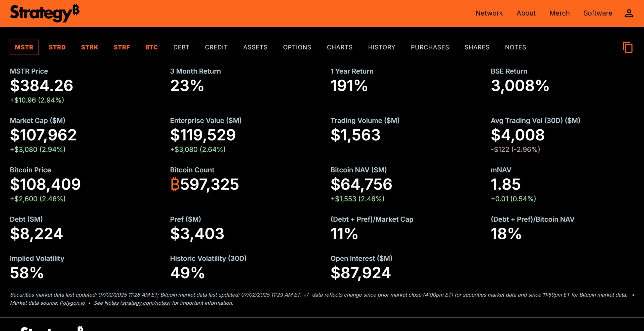This screenshot has height=331, width=644.
Task: Click the copy data icon
Action: (628, 48)
